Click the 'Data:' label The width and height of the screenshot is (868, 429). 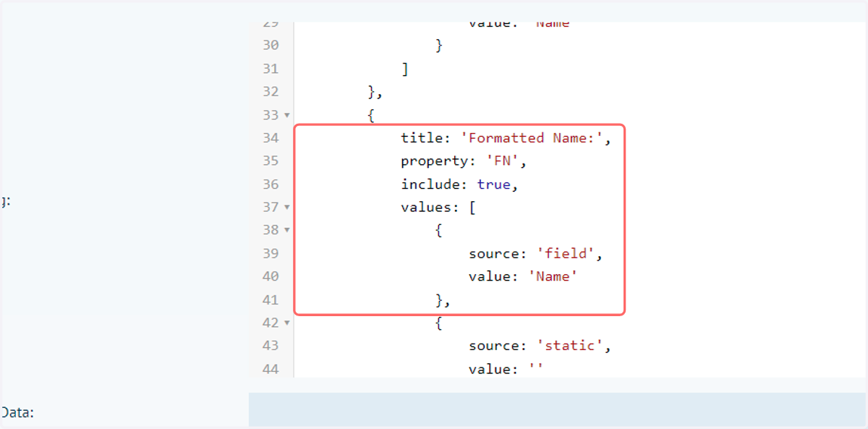[17, 412]
